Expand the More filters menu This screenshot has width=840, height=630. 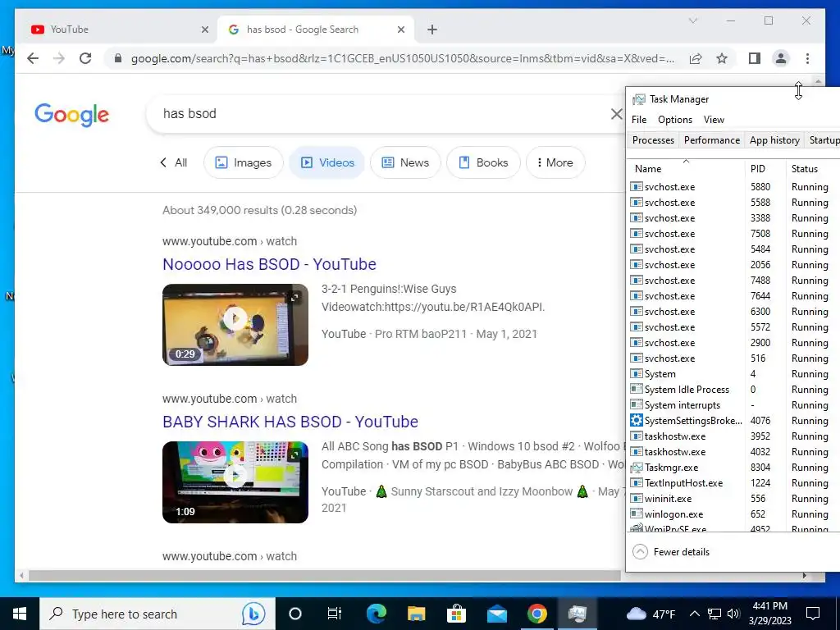pyautogui.click(x=555, y=162)
